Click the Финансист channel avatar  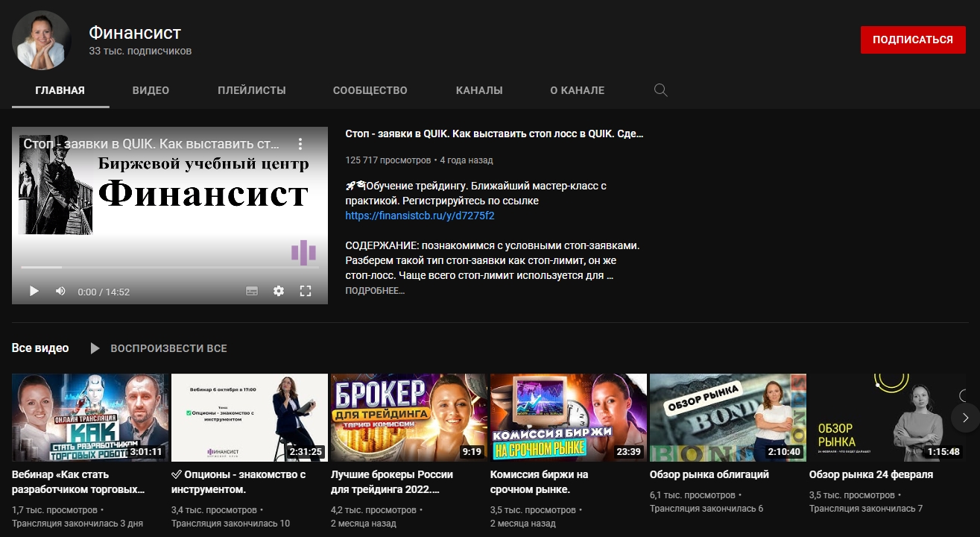pos(42,40)
